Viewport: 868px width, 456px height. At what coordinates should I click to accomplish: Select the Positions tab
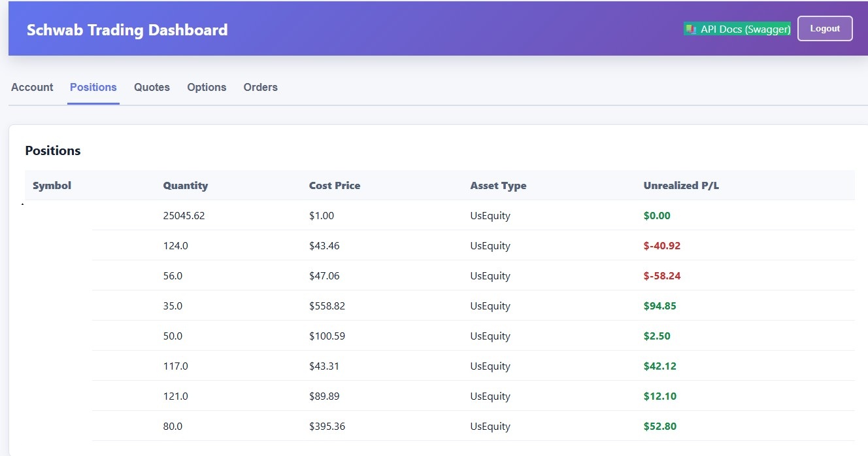click(93, 87)
